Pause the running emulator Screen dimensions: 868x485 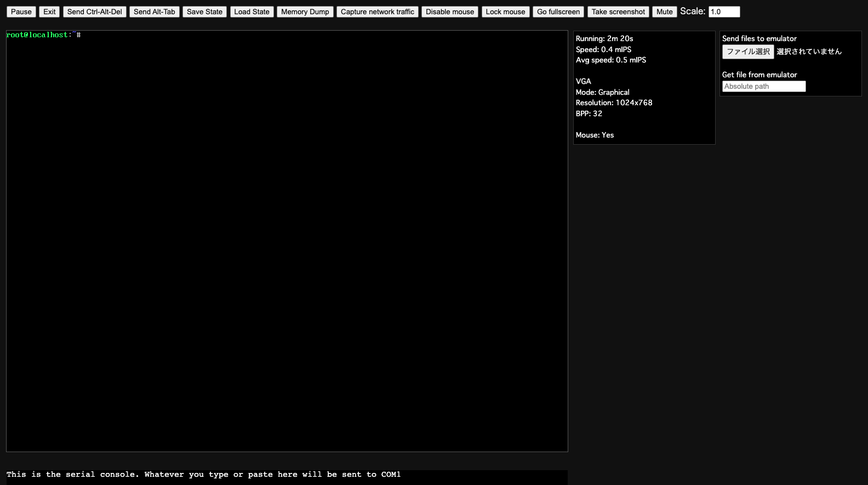(x=21, y=12)
